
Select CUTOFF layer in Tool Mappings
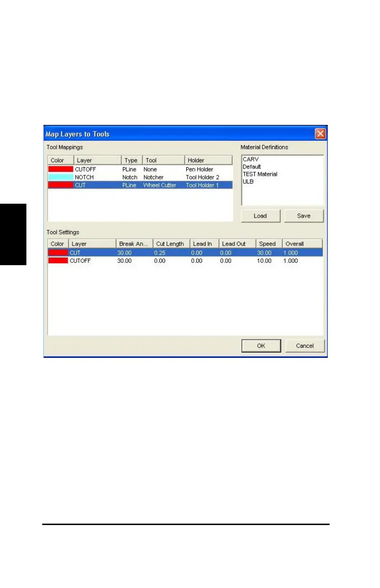click(x=85, y=170)
